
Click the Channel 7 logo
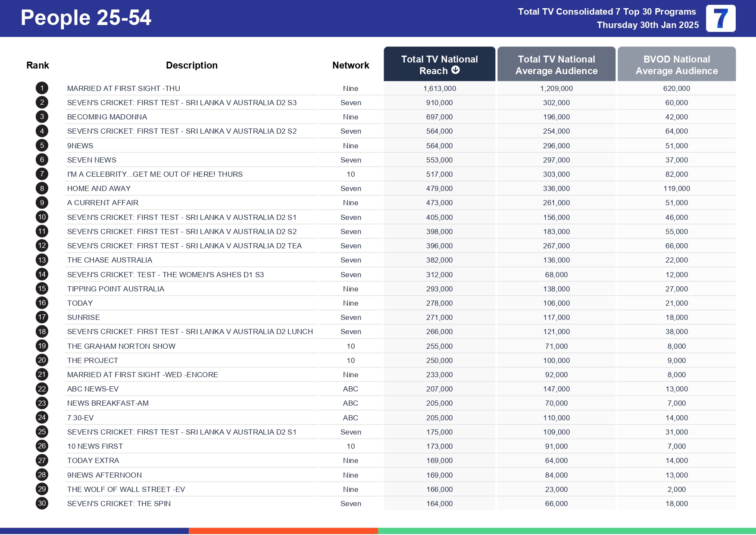click(x=721, y=19)
